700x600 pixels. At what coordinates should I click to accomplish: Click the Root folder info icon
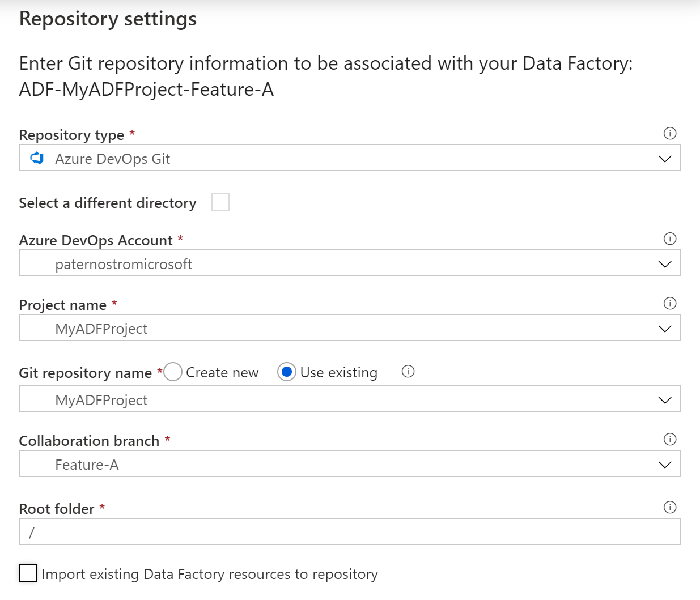(670, 507)
